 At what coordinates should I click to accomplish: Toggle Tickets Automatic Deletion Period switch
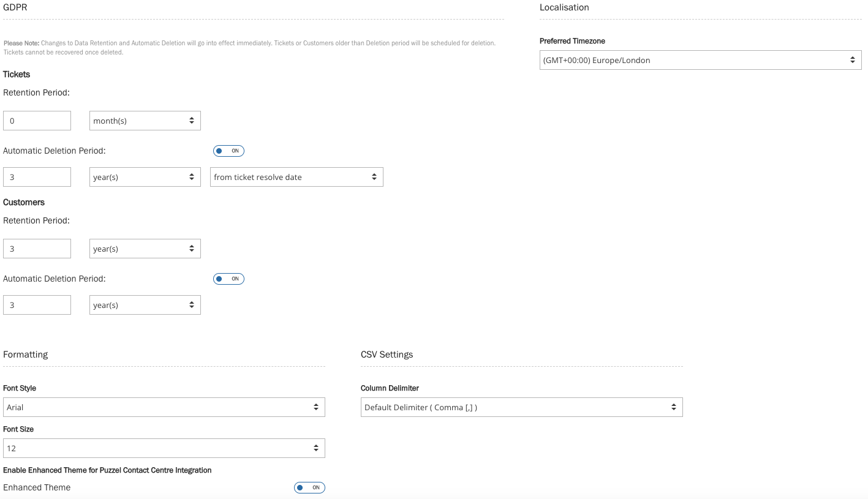pos(228,151)
